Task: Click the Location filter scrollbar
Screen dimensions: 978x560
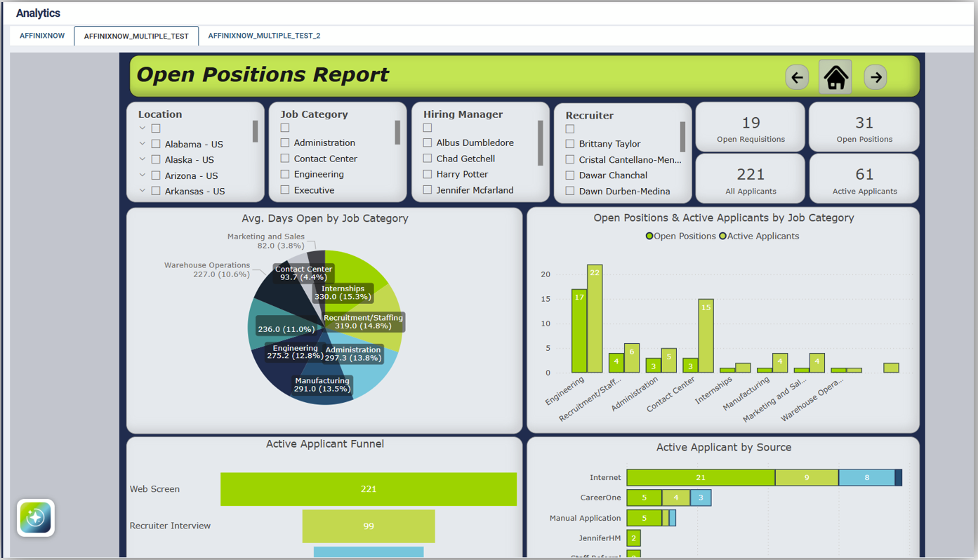Action: pos(255,131)
